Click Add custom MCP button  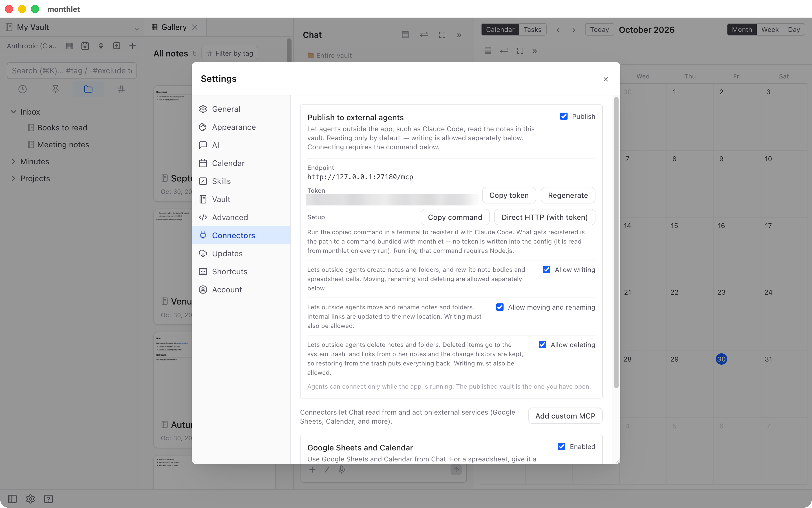click(565, 416)
